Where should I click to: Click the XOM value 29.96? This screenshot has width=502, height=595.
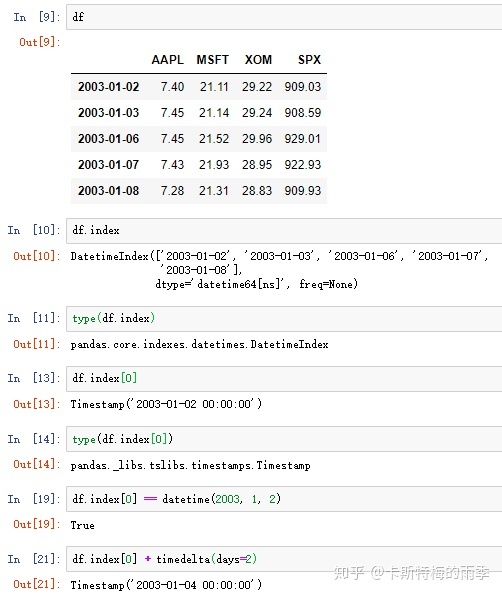(x=257, y=139)
